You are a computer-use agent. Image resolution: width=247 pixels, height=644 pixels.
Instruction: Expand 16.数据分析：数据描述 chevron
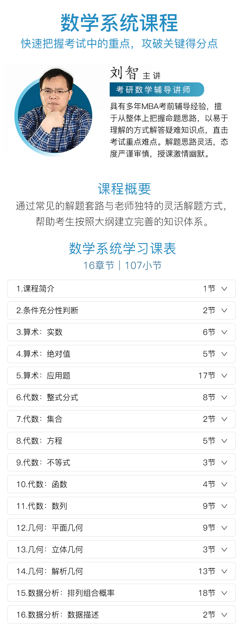(x=224, y=615)
